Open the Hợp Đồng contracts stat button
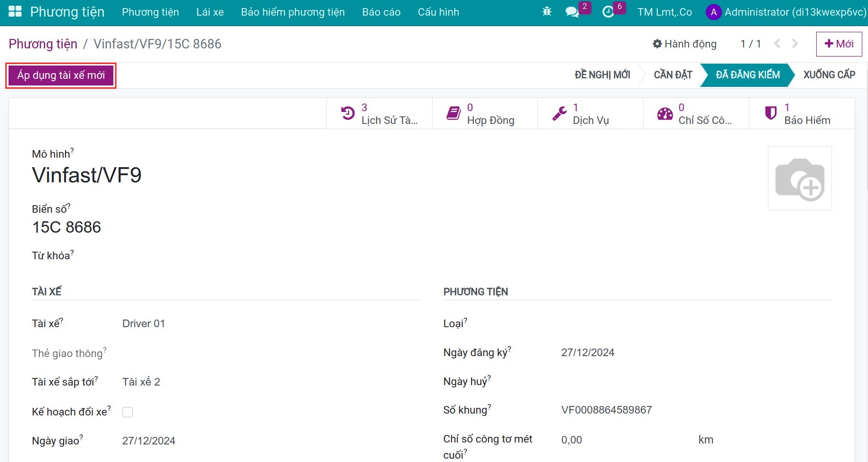The width and height of the screenshot is (868, 462). 485,113
